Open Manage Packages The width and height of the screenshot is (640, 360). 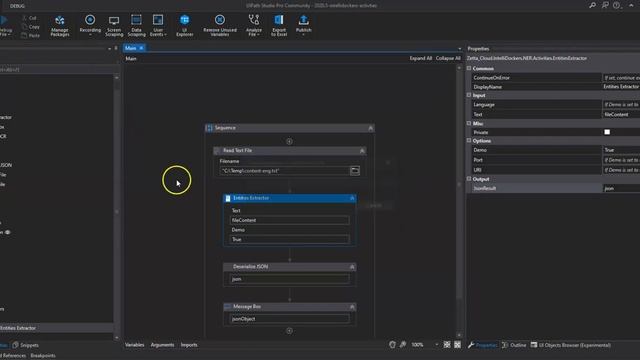(x=60, y=26)
